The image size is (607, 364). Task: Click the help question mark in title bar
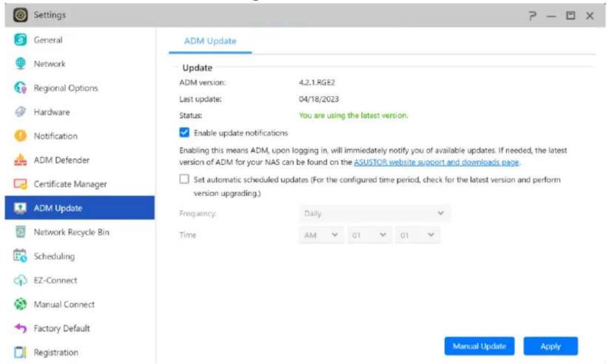[x=533, y=16]
